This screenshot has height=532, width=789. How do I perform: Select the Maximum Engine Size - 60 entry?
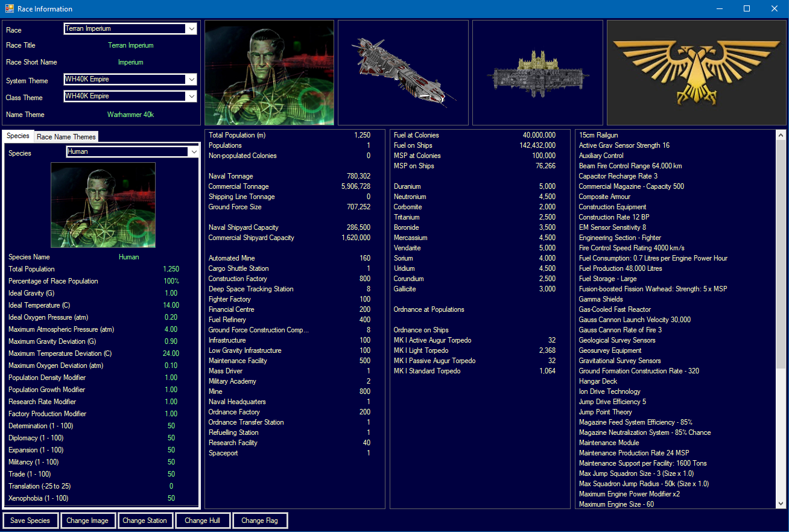tap(676, 504)
